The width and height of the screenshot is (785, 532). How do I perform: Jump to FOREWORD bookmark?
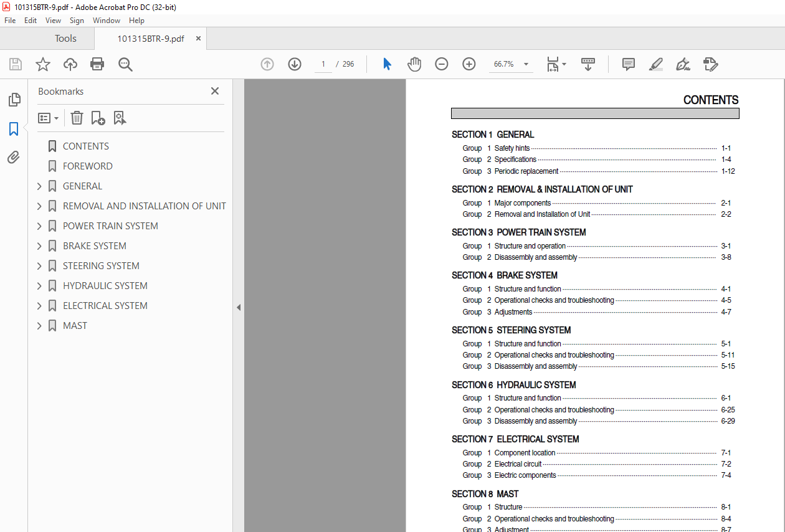coord(88,166)
